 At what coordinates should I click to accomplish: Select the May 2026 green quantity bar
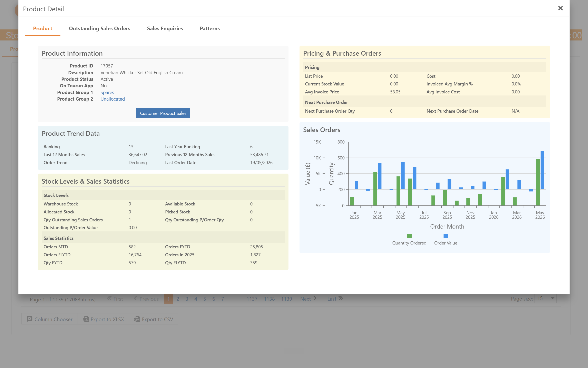538,182
